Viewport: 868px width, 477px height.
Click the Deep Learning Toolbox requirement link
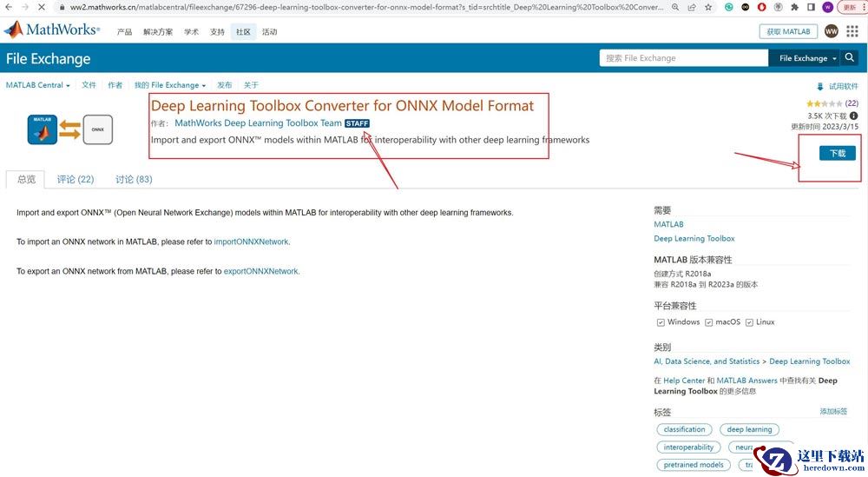coord(694,239)
